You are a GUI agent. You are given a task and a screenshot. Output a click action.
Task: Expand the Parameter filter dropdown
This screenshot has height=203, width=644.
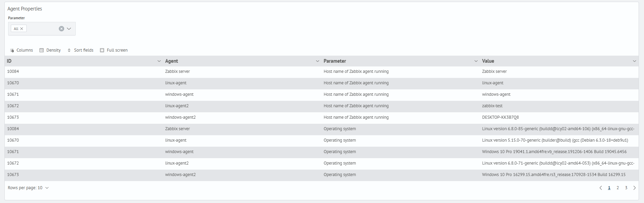[69, 29]
